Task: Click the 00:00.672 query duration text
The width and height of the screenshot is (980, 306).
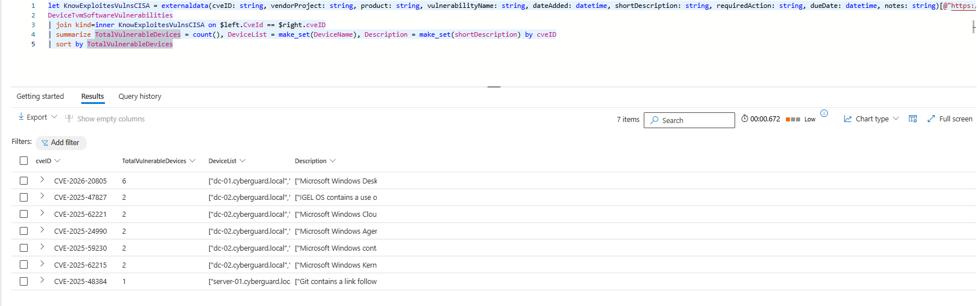Action: [x=765, y=119]
